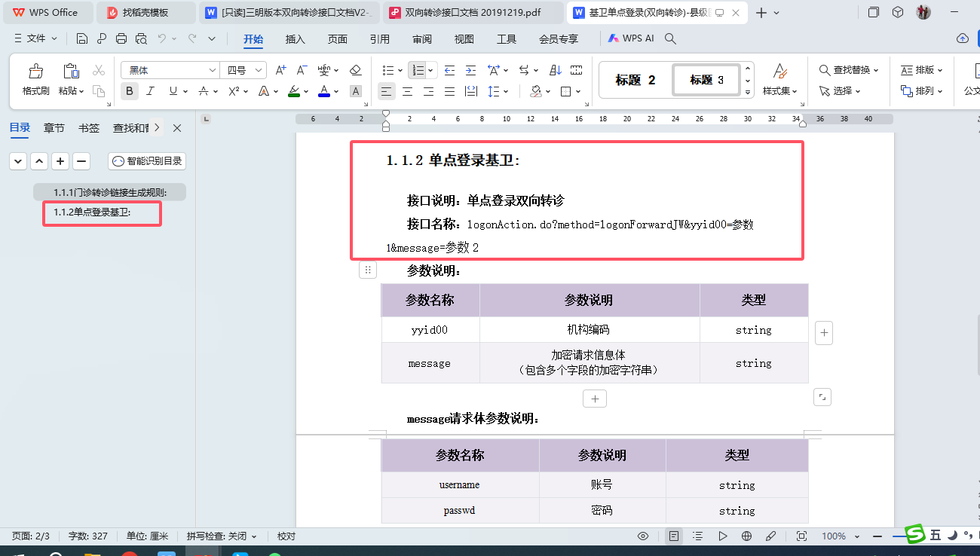Click the increase indent icon
980x556 pixels.
470,70
